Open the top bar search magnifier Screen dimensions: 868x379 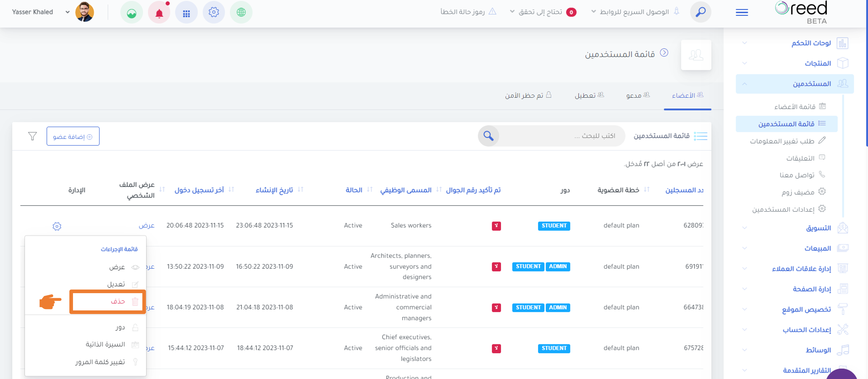pyautogui.click(x=701, y=12)
